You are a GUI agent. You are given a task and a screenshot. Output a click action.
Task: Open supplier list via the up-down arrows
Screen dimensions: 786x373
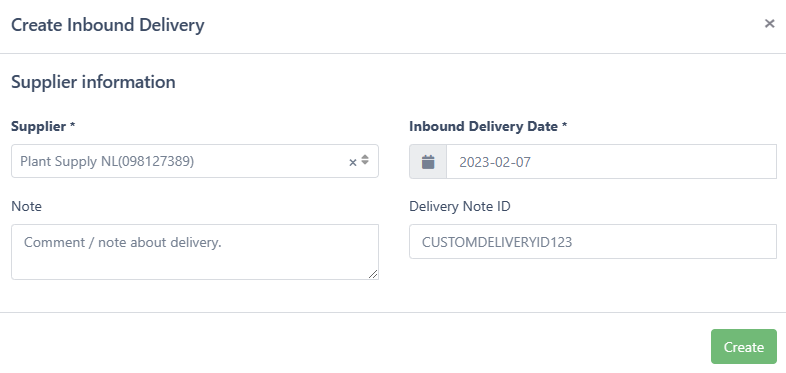[x=365, y=160]
